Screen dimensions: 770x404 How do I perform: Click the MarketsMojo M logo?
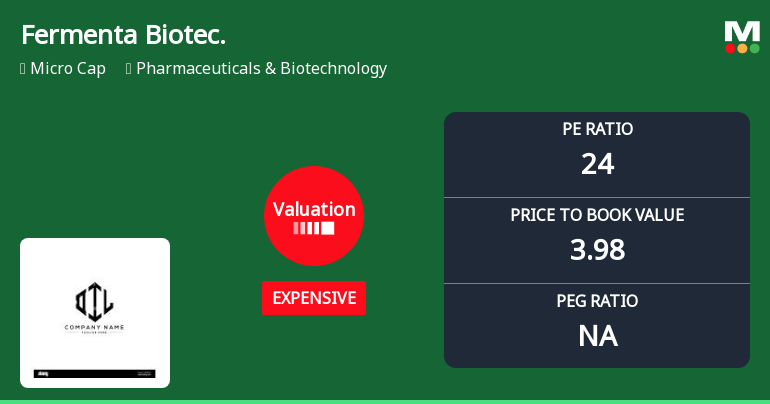point(742,37)
